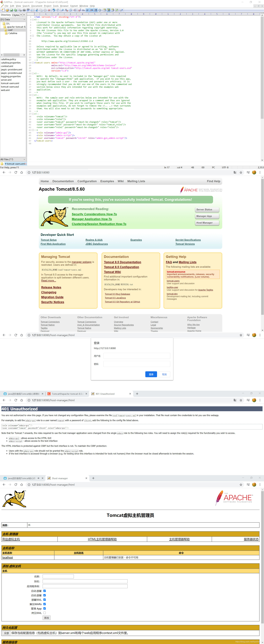Click the Preferences gear toolbar icon

point(100,10)
